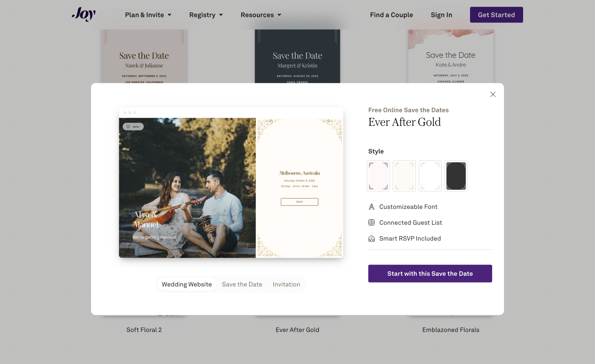Select the Wedding Website preview tab
The image size is (595, 364).
click(187, 284)
